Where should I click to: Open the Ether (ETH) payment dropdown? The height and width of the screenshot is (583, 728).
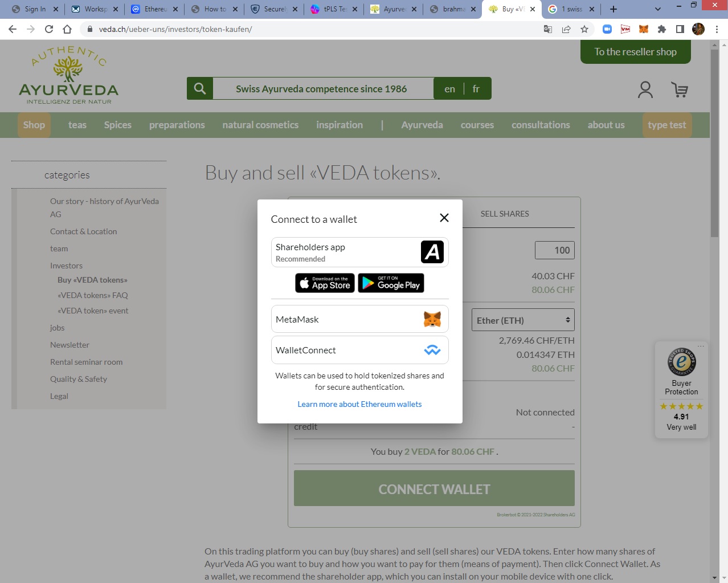523,320
